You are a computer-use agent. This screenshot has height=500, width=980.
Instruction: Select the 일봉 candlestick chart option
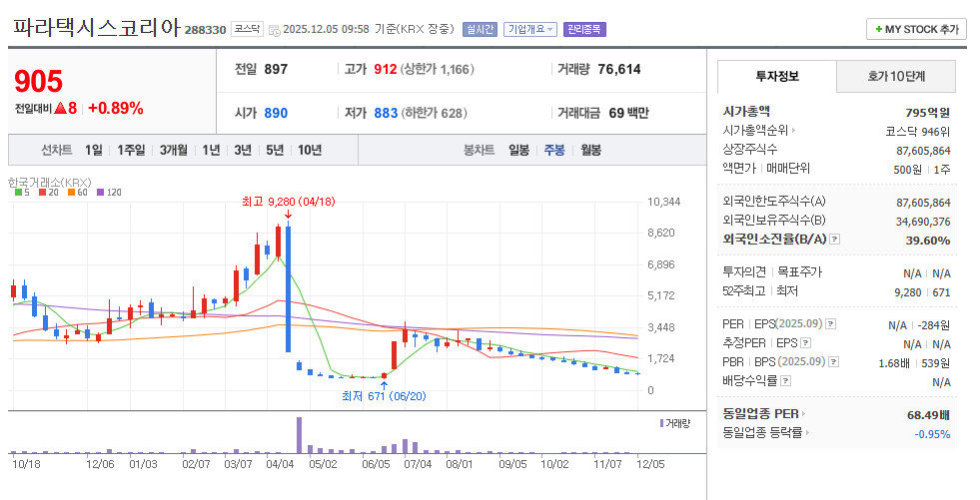[x=518, y=150]
